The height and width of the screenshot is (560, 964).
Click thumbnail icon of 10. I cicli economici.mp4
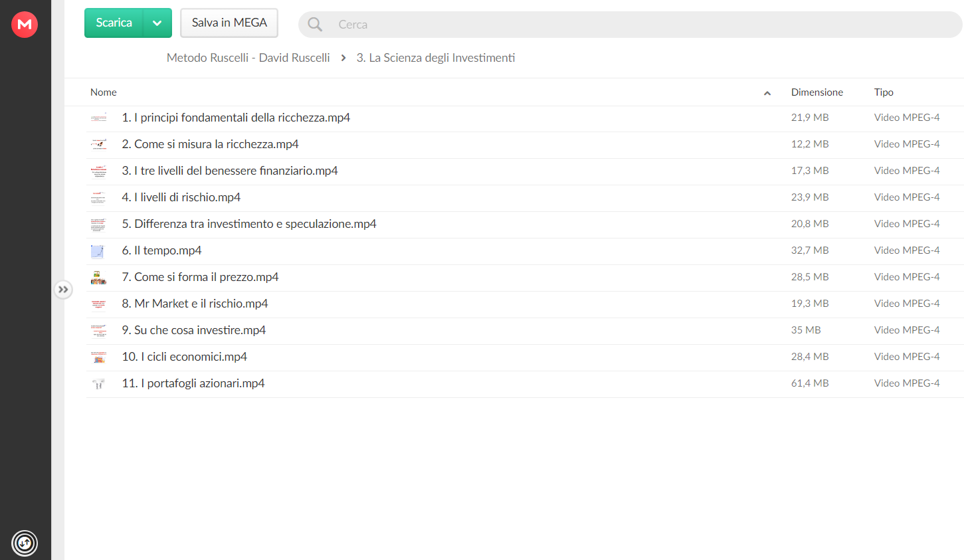click(x=98, y=357)
